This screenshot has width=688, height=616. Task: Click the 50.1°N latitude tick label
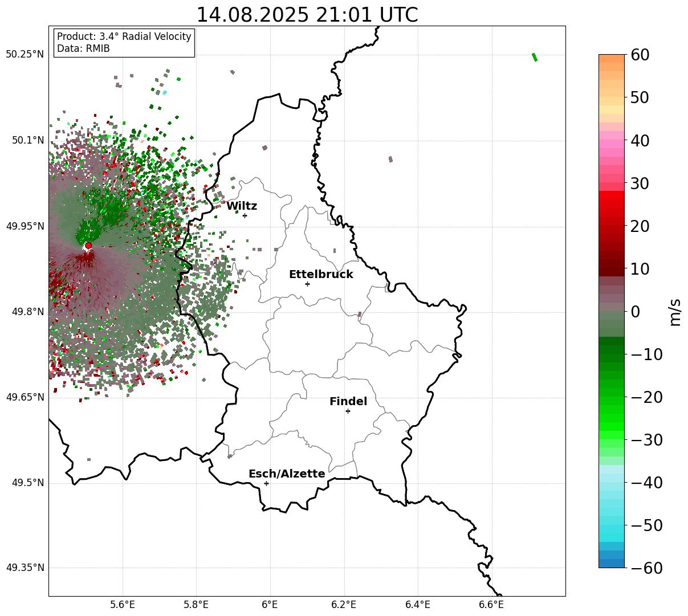(x=27, y=140)
